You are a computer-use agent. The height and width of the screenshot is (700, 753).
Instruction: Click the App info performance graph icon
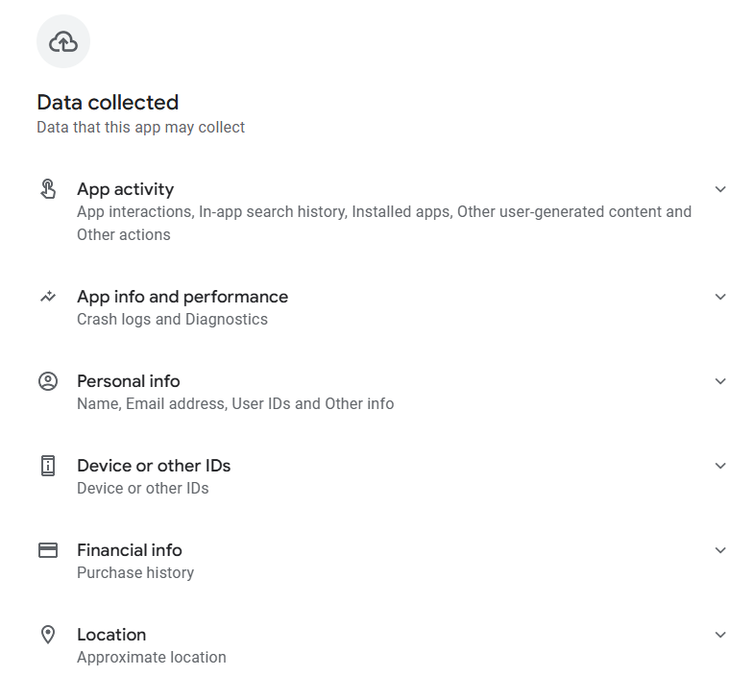tap(48, 297)
